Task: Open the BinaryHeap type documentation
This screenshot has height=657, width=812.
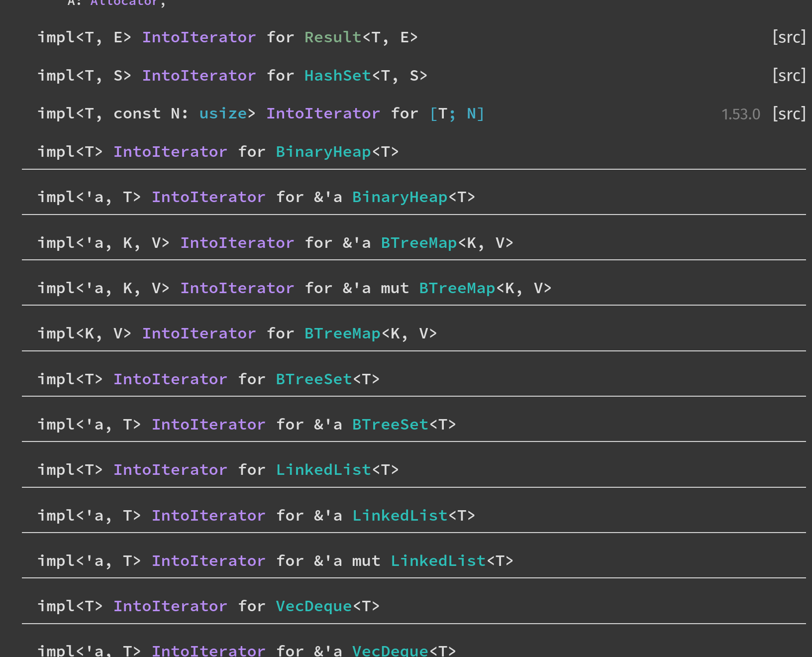Action: pos(323,151)
